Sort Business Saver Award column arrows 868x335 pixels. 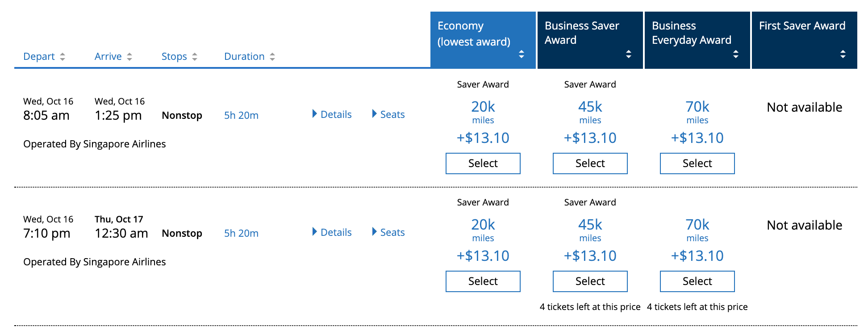click(x=629, y=54)
